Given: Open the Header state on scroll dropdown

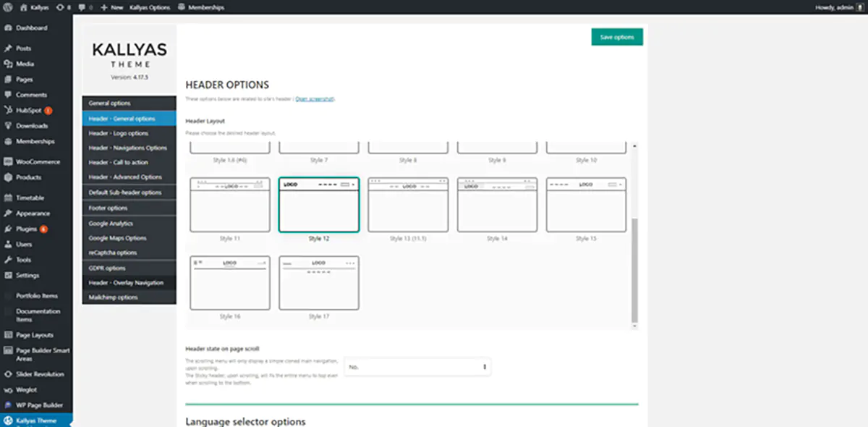Looking at the screenshot, I should tap(417, 367).
